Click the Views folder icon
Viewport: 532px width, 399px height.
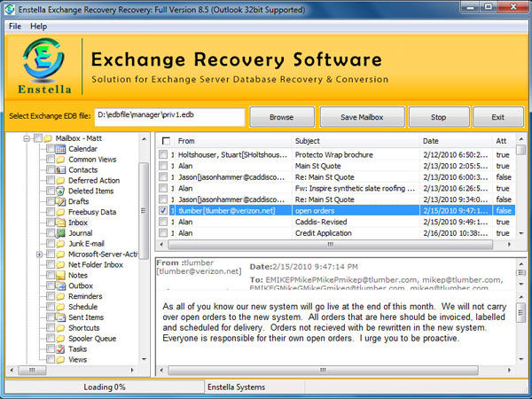[x=60, y=359]
